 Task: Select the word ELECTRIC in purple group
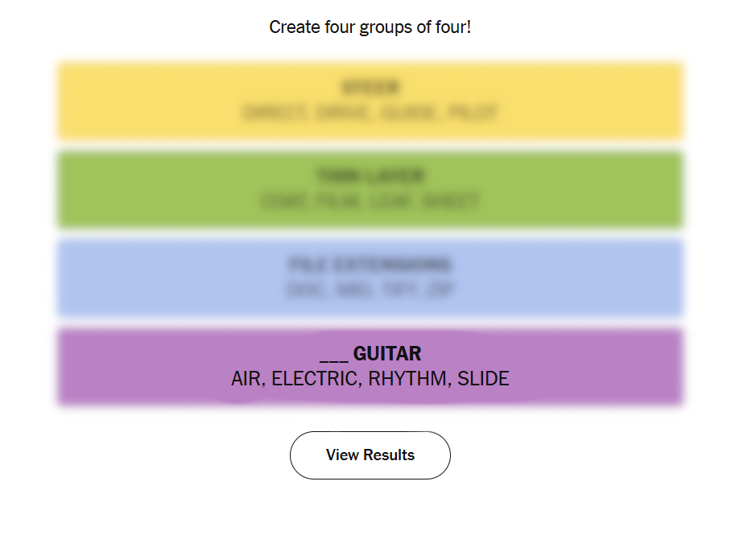[x=315, y=379]
